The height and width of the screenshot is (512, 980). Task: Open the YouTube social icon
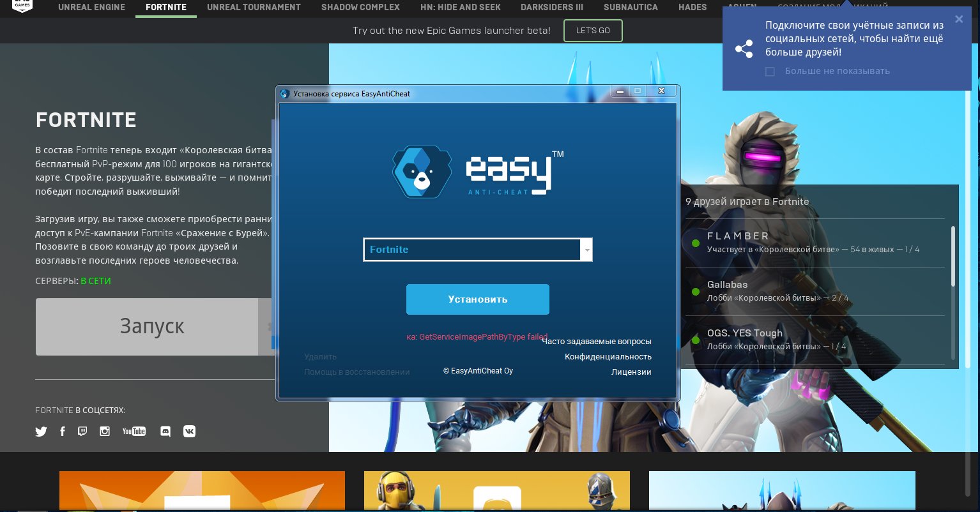(134, 432)
